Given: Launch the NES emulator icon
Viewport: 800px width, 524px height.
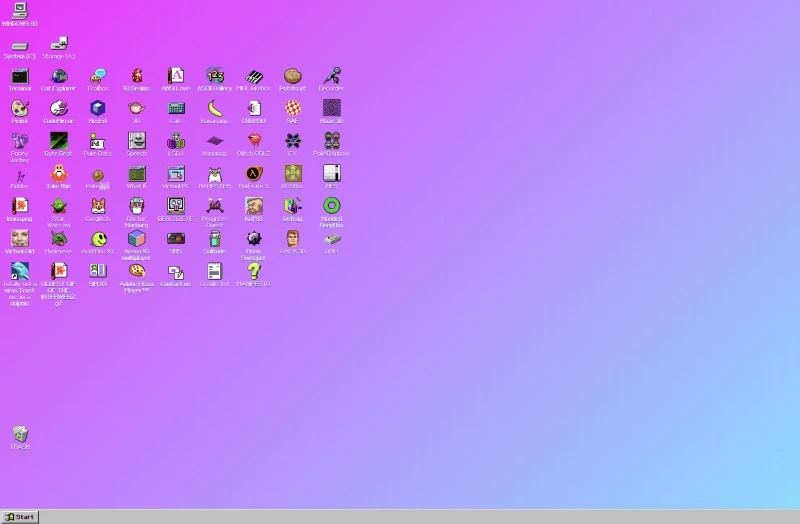Looking at the screenshot, I should [x=332, y=173].
